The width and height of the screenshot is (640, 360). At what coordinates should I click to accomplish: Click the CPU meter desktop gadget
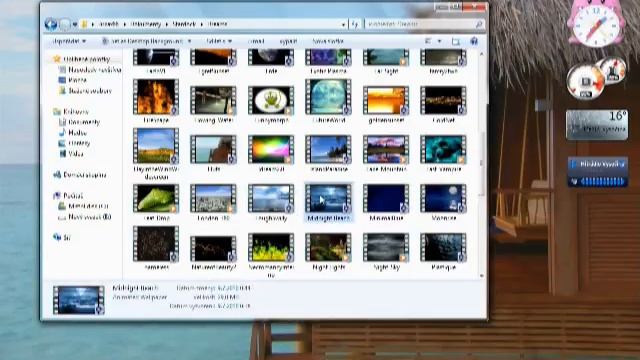tap(596, 78)
